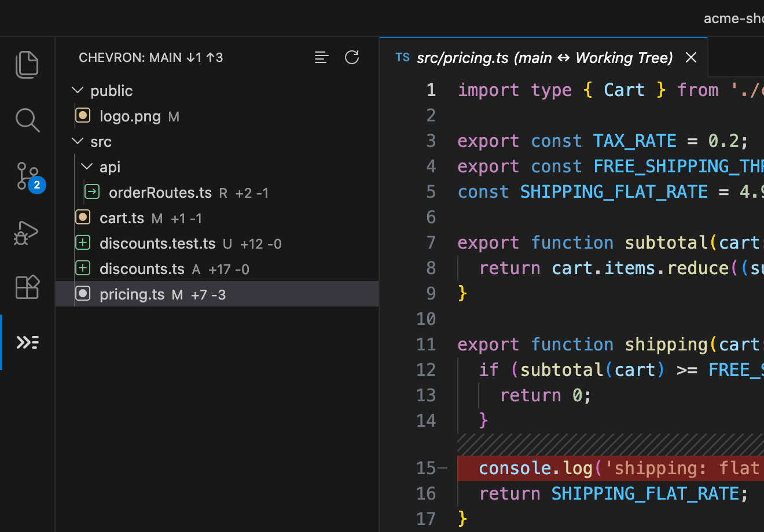Click SHIPPING_FLAT_RATE on the return line 16

click(645, 494)
